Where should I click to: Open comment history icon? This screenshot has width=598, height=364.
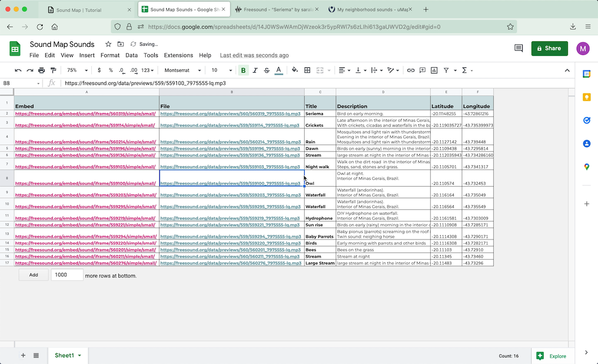[x=518, y=48]
